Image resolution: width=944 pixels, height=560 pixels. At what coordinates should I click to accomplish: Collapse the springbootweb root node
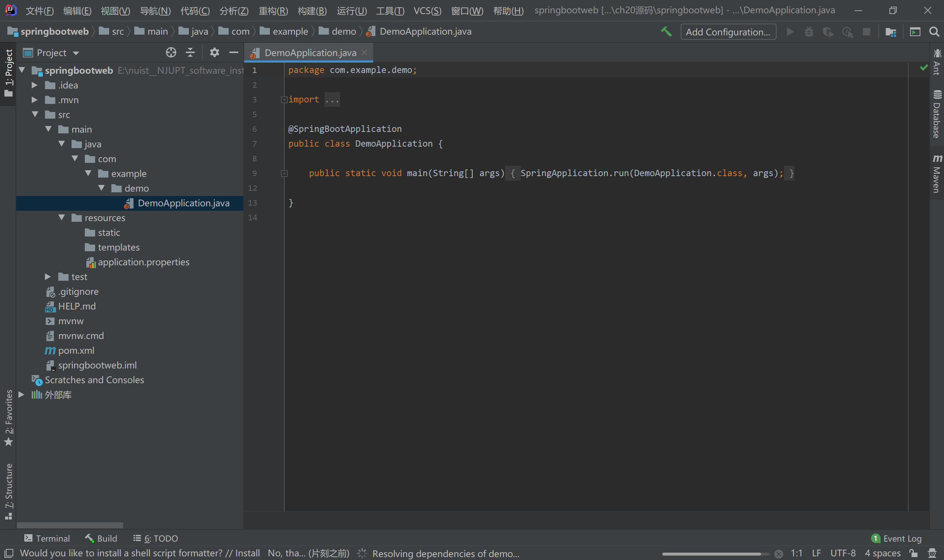pos(22,70)
